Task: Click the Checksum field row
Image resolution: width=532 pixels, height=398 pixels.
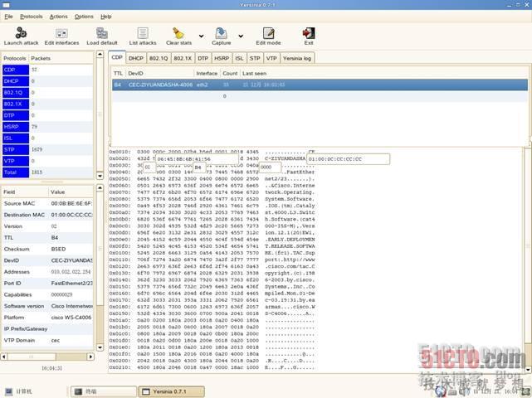Action: 47,250
